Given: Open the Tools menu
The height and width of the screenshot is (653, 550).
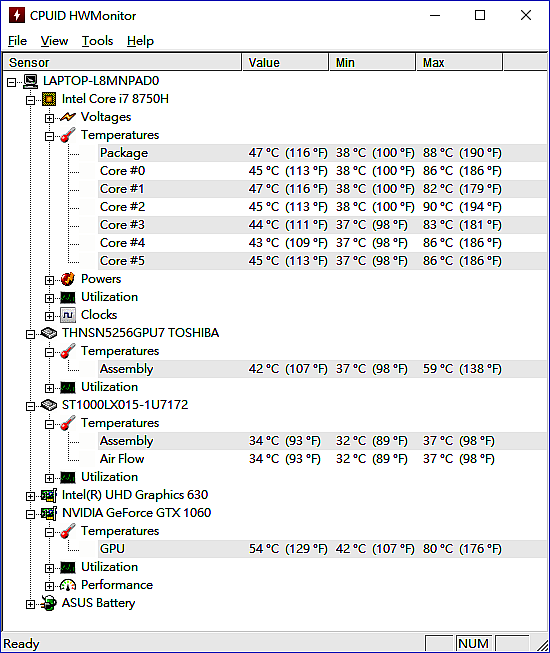Looking at the screenshot, I should pyautogui.click(x=97, y=41).
